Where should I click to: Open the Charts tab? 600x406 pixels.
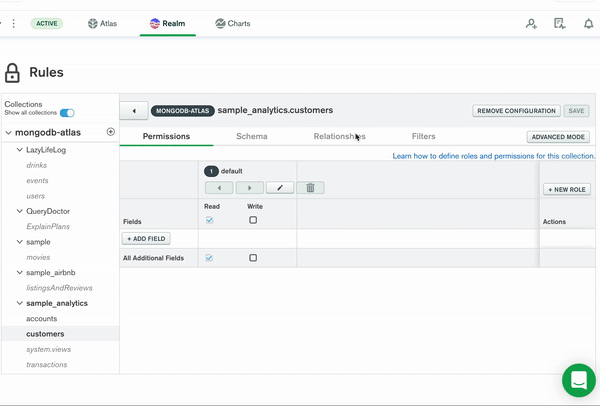[x=233, y=23]
